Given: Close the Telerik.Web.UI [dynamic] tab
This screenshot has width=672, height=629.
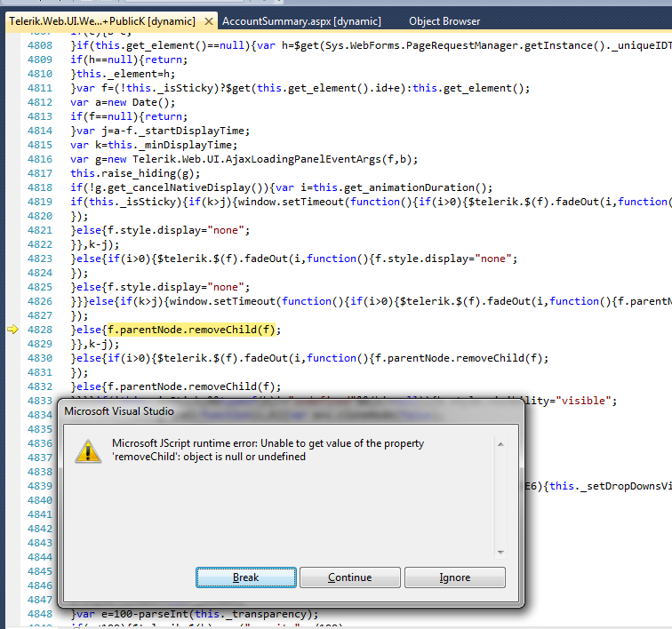Looking at the screenshot, I should coord(209,21).
